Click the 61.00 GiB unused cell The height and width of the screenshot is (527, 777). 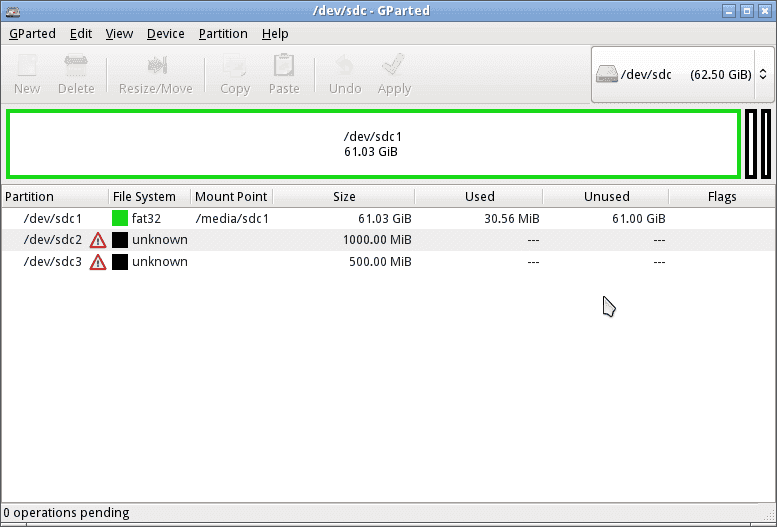[639, 219]
